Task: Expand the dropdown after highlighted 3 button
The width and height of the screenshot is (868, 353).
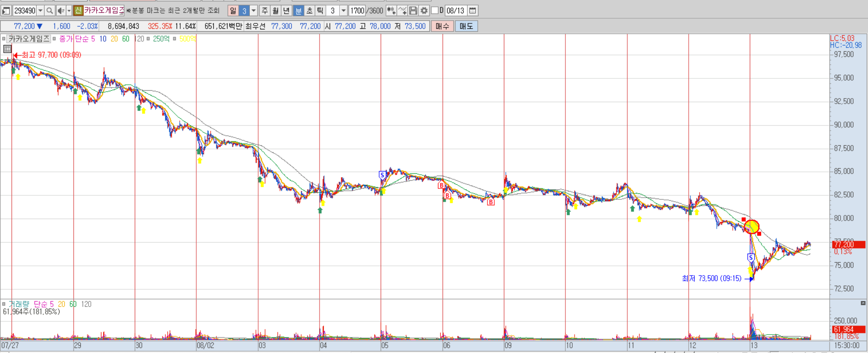Action: coord(254,11)
